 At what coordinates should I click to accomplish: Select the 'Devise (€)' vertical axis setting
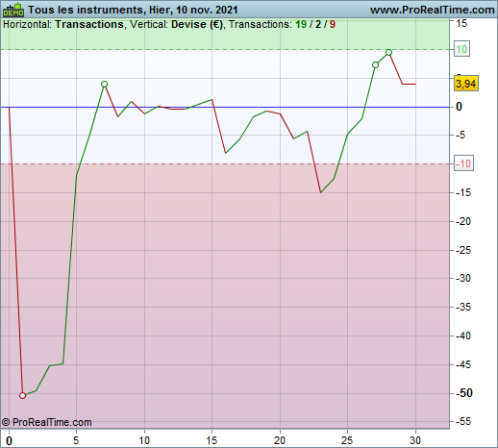[197, 24]
